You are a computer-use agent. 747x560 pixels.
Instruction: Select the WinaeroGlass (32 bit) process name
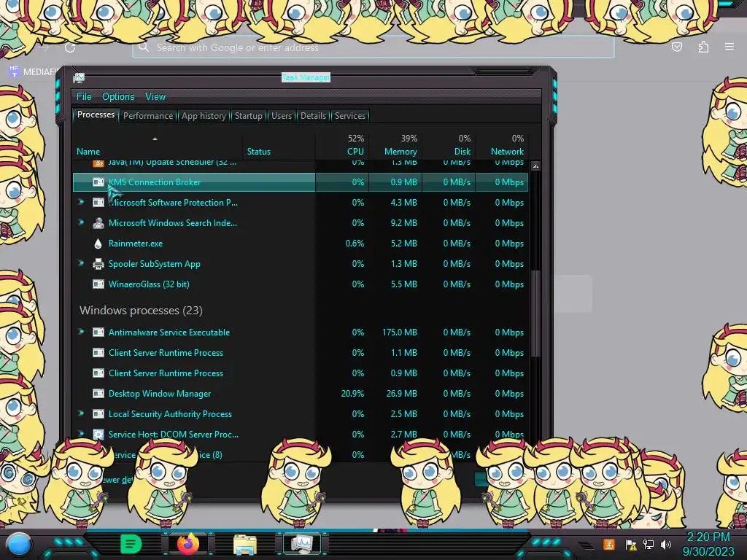pyautogui.click(x=149, y=284)
